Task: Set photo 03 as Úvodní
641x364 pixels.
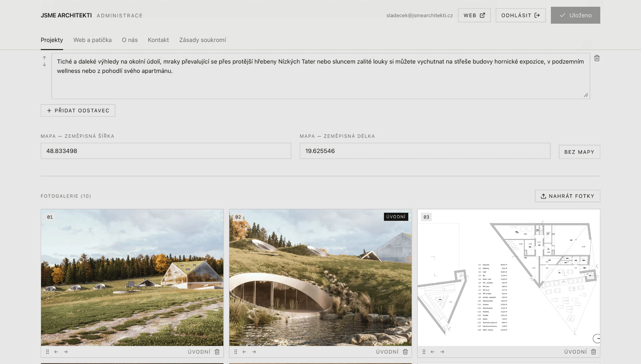Action: point(576,352)
